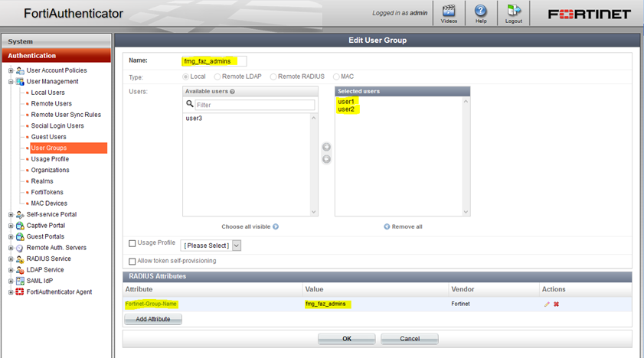This screenshot has width=644, height=358.
Task: Click the Fortinet logo
Action: click(590, 15)
